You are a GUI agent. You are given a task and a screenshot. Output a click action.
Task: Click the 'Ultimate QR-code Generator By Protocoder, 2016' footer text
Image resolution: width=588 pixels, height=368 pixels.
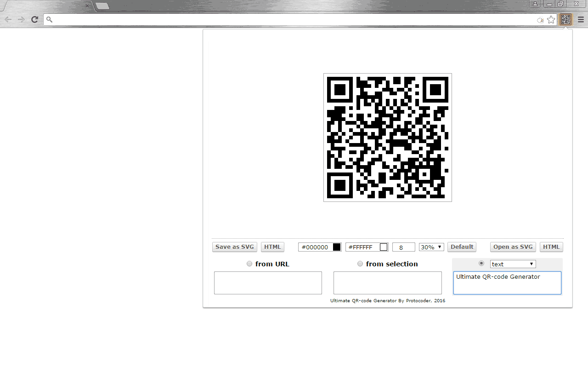tap(388, 301)
